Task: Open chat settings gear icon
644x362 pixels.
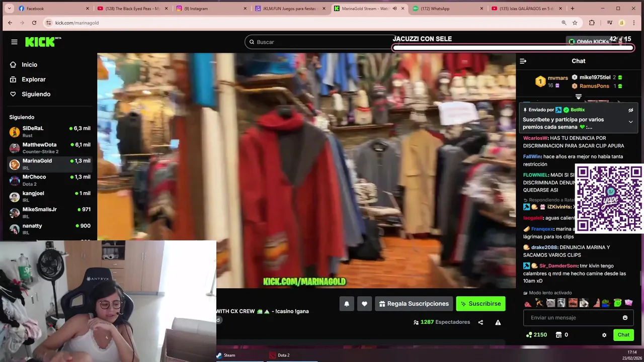Action: (604, 335)
